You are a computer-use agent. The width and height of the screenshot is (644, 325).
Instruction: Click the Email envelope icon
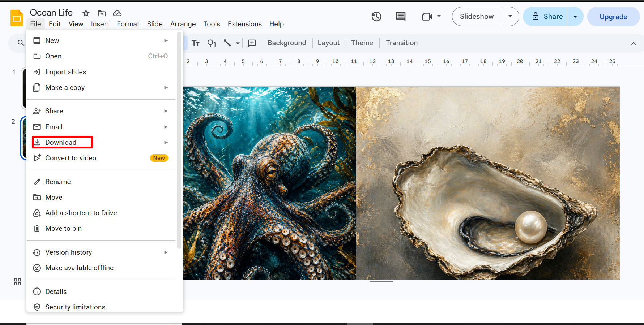tap(37, 127)
